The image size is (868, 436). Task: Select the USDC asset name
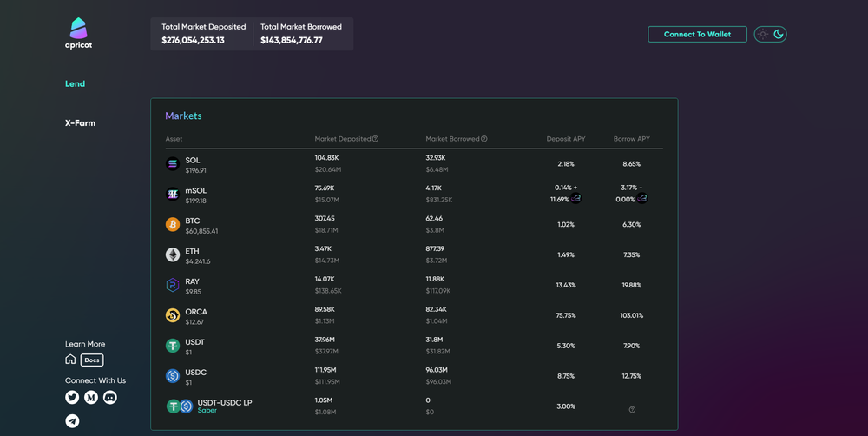196,373
